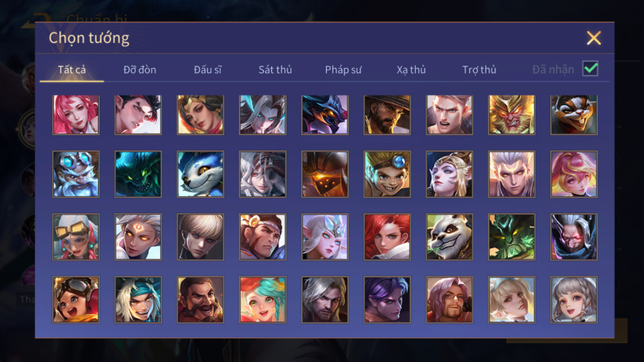Choose the aviator girl with goggles

[76, 300]
